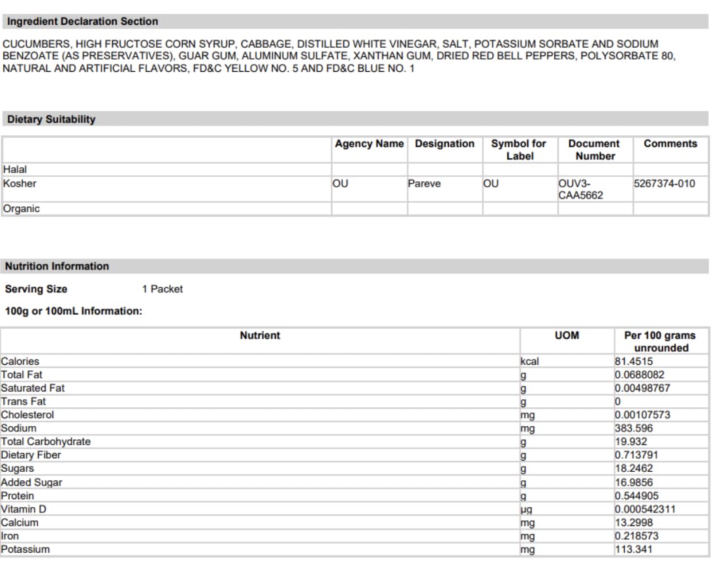
Task: Select the Nutrient column header
Action: (260, 335)
